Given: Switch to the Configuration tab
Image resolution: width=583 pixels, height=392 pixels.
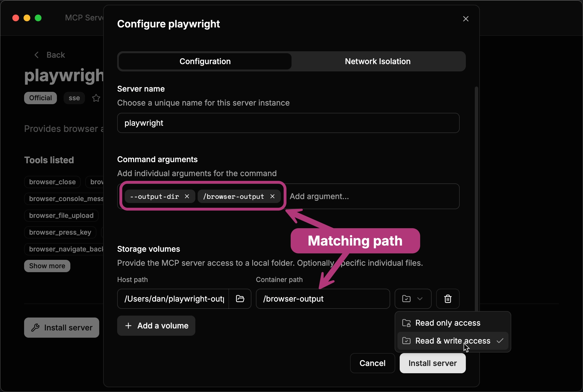Looking at the screenshot, I should tap(205, 61).
